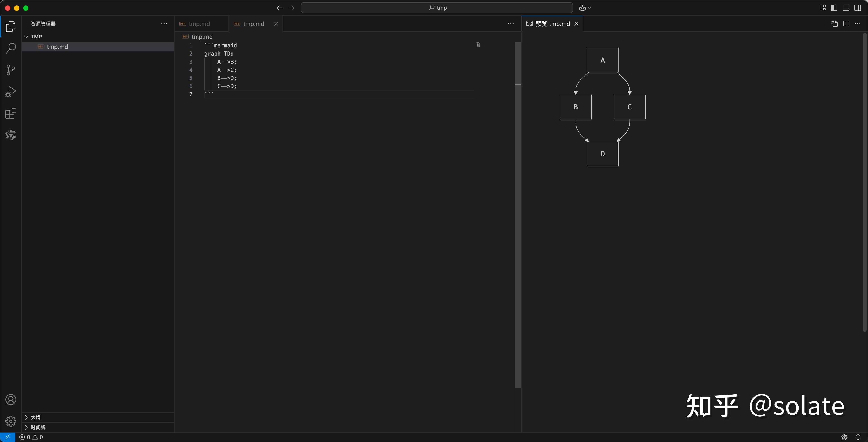
Task: Toggle the panel visibility
Action: pos(846,7)
